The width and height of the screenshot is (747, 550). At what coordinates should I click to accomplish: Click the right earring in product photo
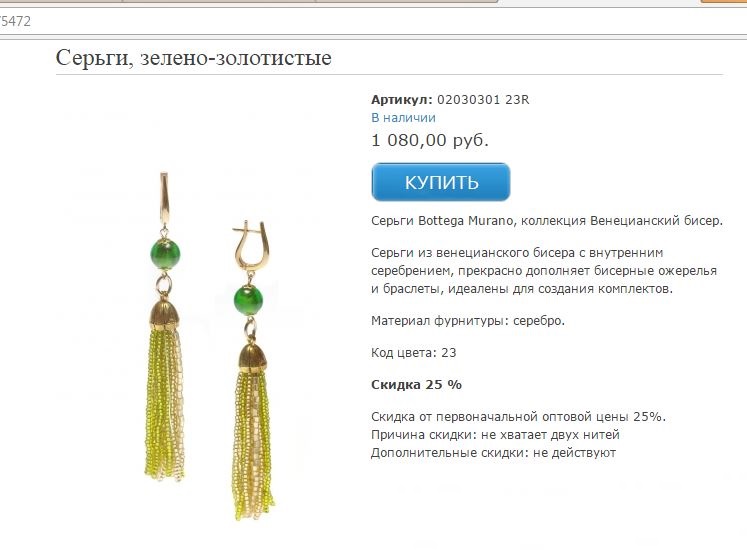[x=252, y=369]
